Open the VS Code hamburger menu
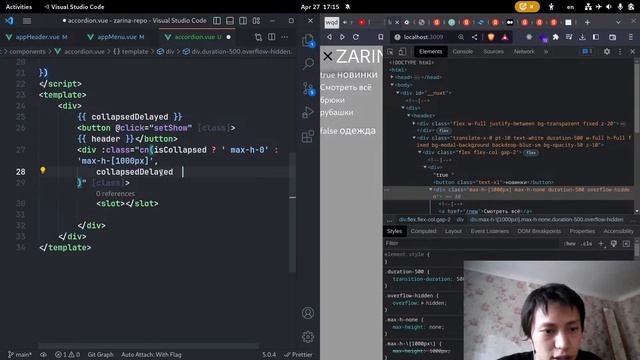This screenshot has width=640, height=360. coord(27,21)
